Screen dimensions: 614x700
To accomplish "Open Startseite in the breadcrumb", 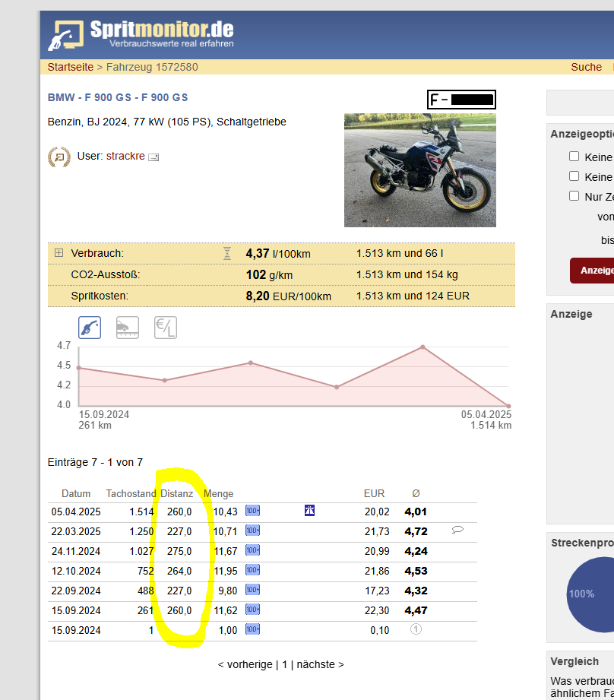I will [70, 67].
